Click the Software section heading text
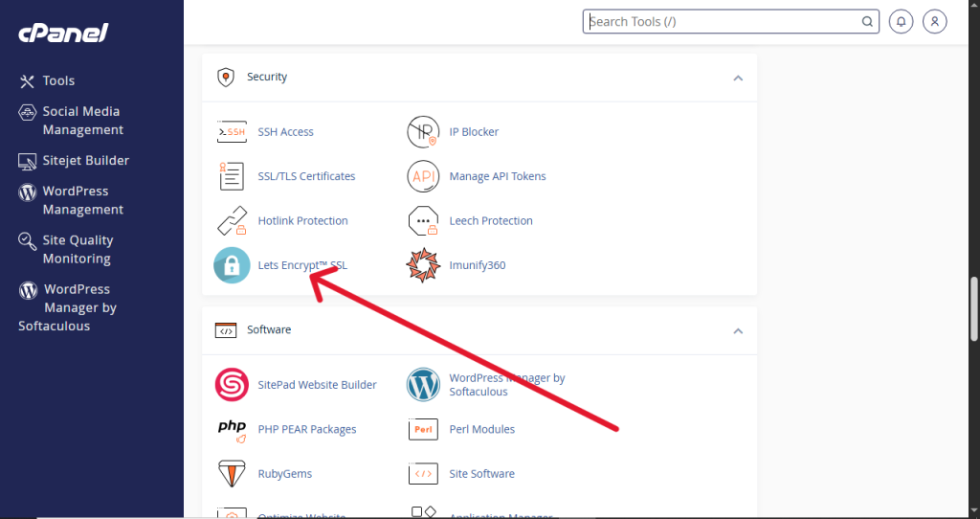980x519 pixels. 269,329
